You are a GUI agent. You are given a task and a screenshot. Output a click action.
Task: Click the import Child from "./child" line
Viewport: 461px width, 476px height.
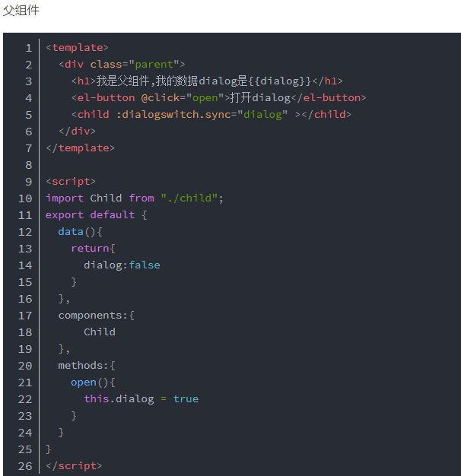[x=135, y=198]
